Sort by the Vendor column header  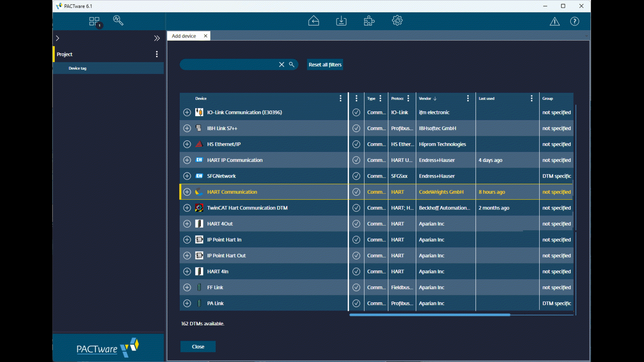[425, 99]
